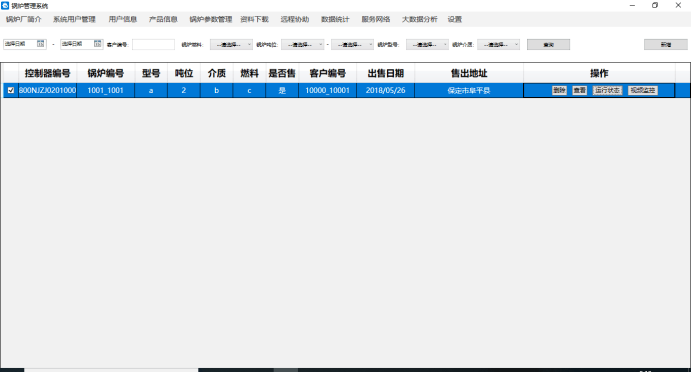Screen dimensions: 692x373
Task: Open the first 锅炉吨位 tonnage dropdown
Action: (302, 45)
